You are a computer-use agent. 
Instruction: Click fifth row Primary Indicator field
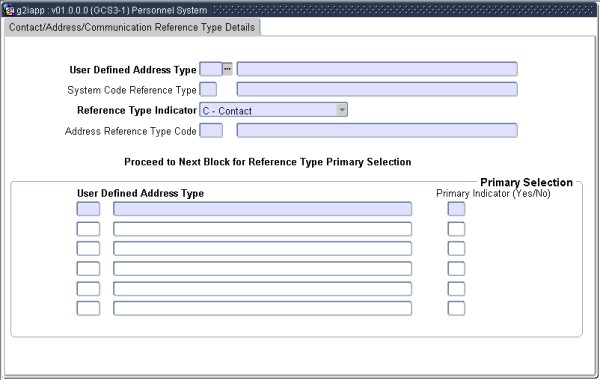[x=457, y=289]
